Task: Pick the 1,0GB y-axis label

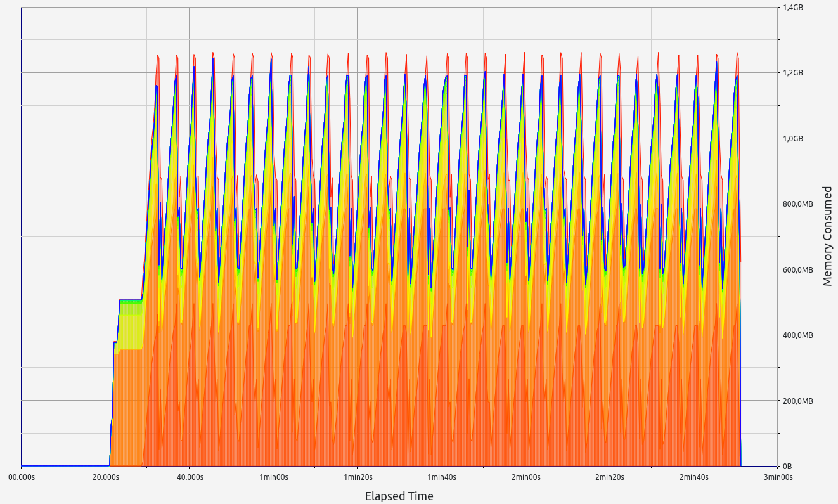Action: click(794, 139)
